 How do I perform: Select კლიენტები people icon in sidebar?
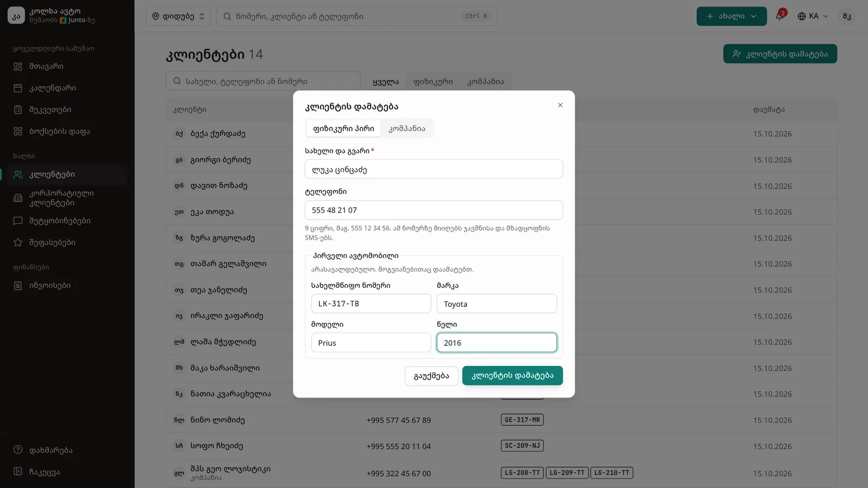pos(18,175)
